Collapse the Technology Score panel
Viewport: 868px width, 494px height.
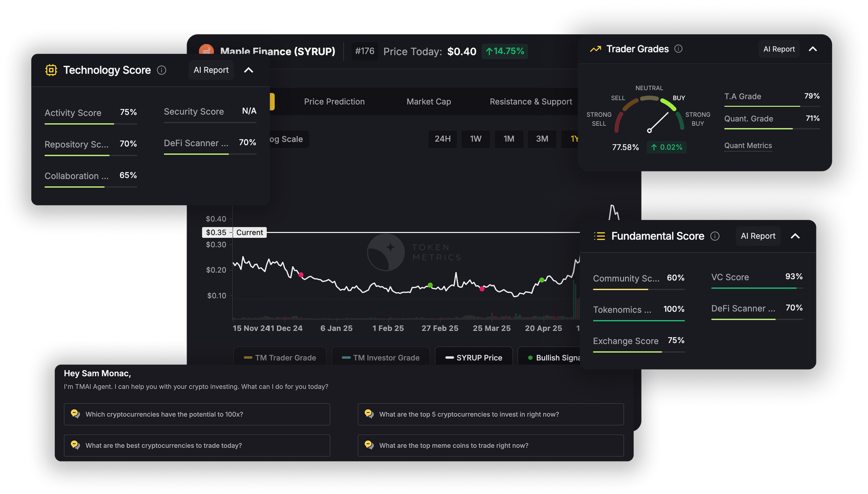point(249,70)
